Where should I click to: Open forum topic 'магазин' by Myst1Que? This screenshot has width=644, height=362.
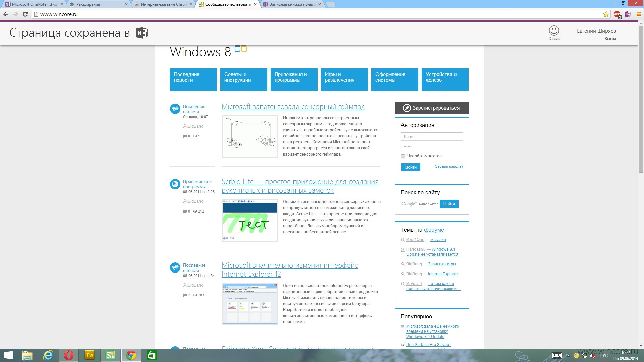coord(438,240)
